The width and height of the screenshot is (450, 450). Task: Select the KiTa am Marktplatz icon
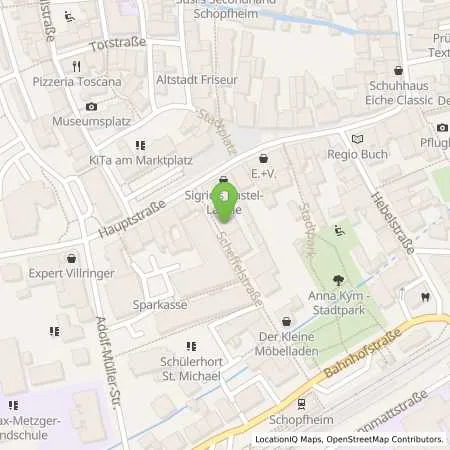(x=141, y=145)
